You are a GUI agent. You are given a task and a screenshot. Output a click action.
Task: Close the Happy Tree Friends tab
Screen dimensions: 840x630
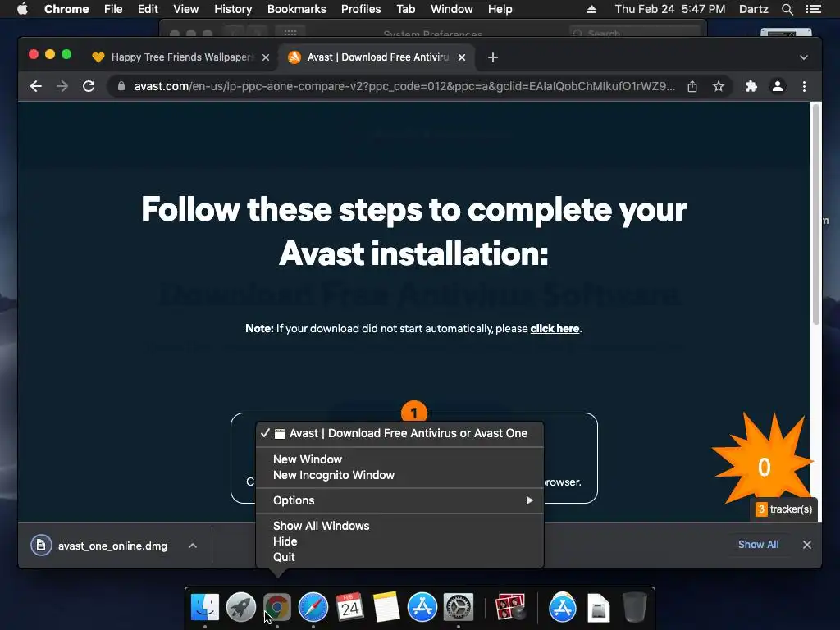266,57
